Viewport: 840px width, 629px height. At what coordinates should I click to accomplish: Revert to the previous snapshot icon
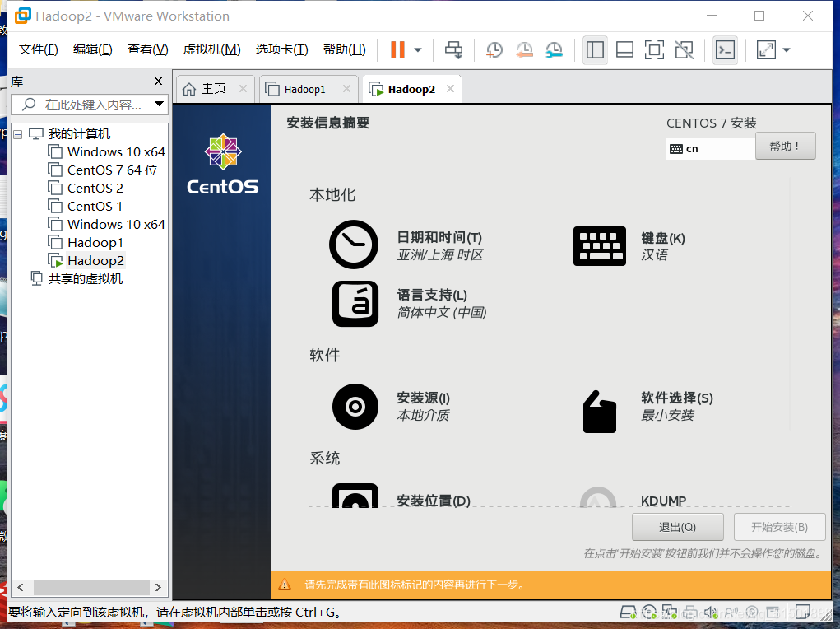point(524,50)
